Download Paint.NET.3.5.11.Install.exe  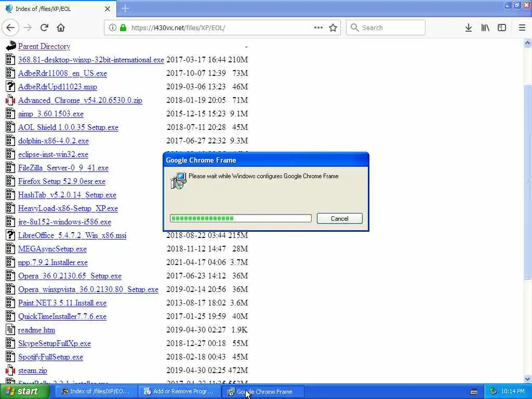pyautogui.click(x=62, y=303)
